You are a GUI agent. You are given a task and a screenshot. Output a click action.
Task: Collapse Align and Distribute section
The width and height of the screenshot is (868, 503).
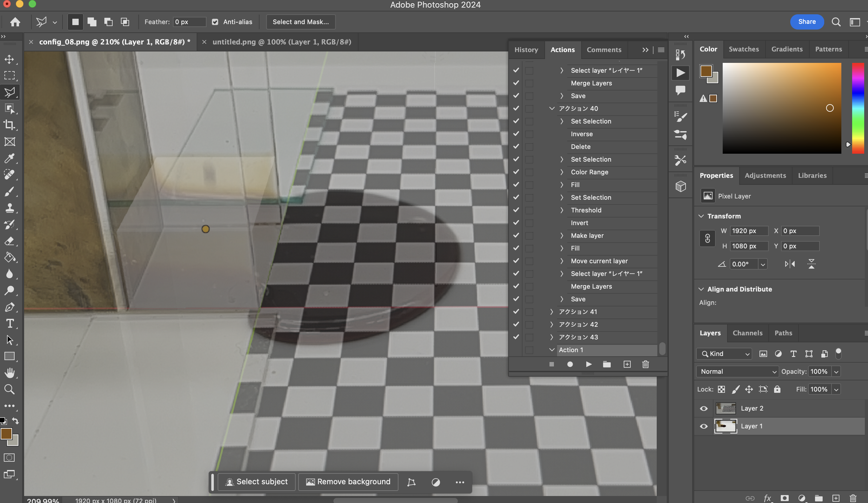click(x=701, y=289)
